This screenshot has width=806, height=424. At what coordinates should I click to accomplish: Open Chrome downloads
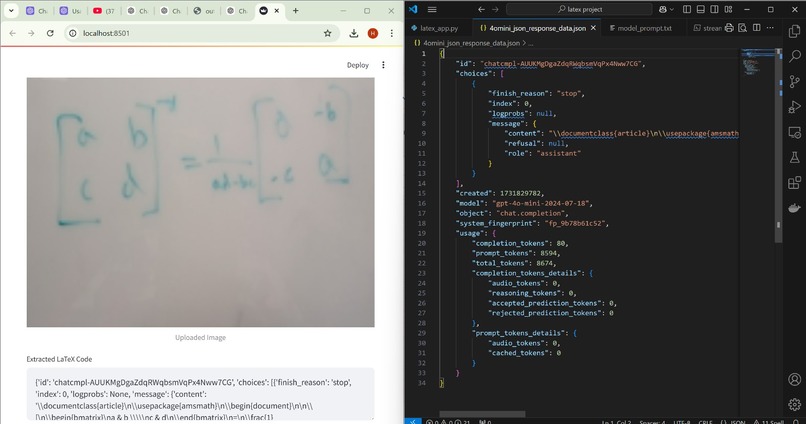354,33
